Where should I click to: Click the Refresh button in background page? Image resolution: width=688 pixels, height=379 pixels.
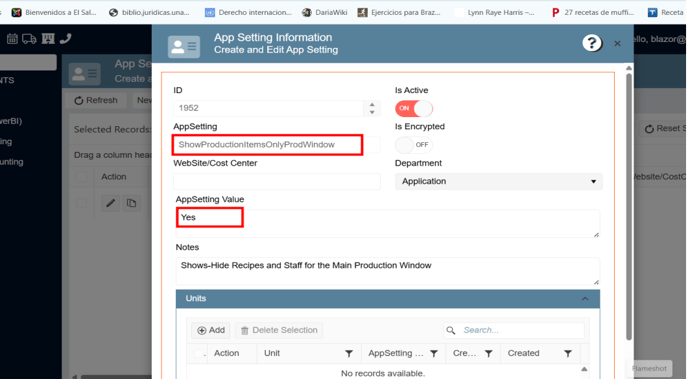point(96,100)
